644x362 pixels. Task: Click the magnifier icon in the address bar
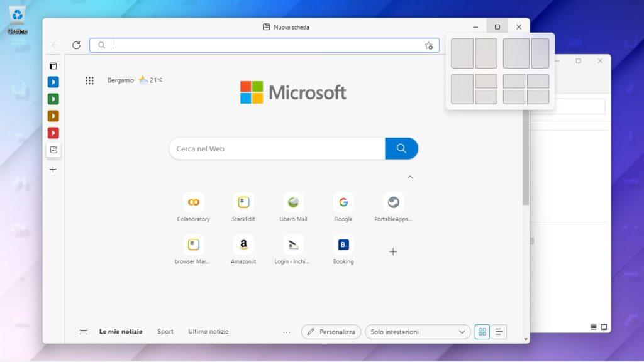[101, 45]
